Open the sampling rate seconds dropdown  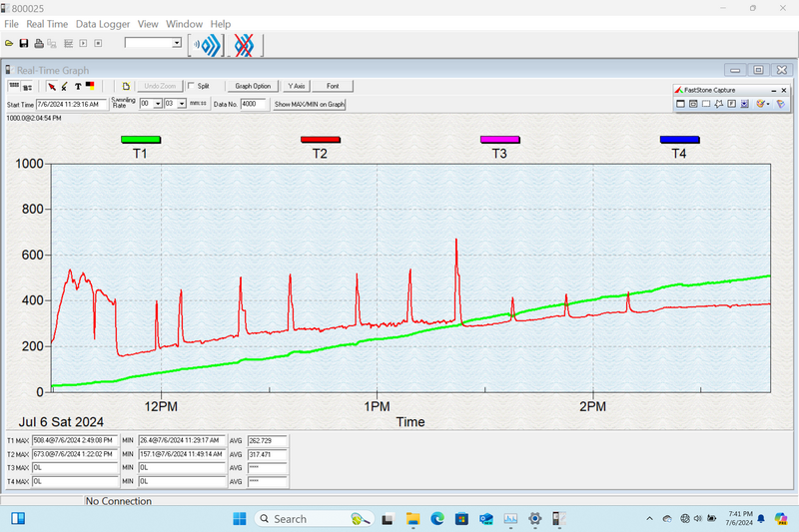coord(182,104)
